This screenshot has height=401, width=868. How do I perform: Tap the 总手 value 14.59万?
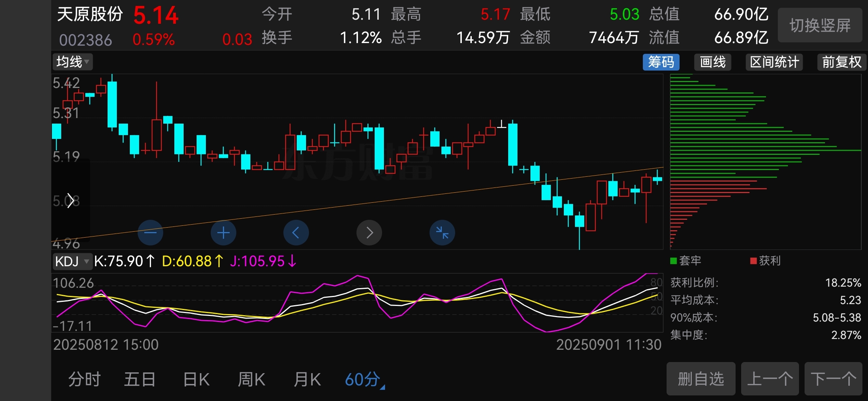coord(483,38)
